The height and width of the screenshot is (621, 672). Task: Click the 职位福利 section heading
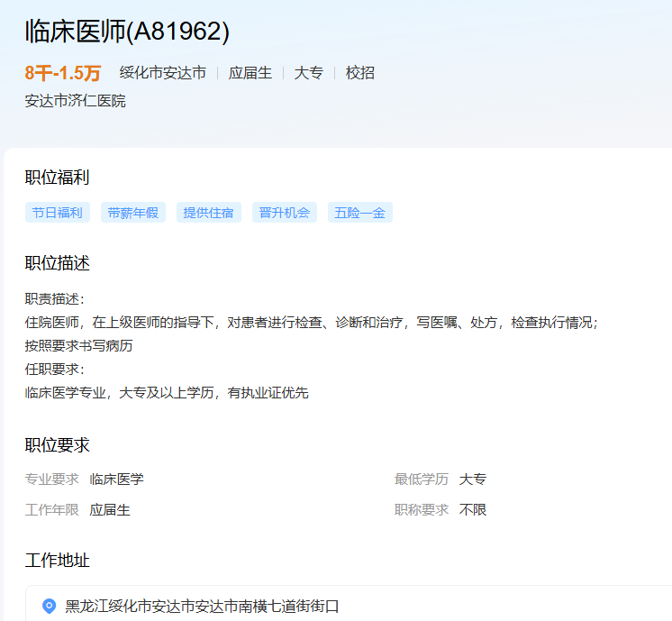[58, 178]
